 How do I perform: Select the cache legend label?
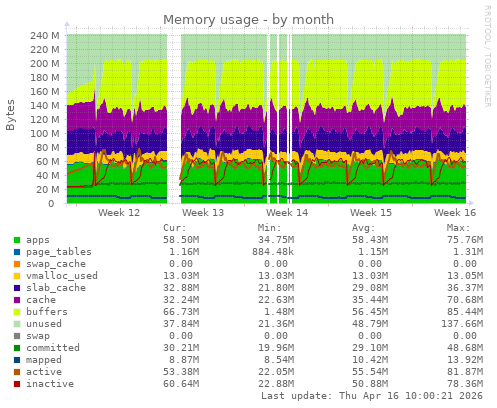click(x=41, y=300)
